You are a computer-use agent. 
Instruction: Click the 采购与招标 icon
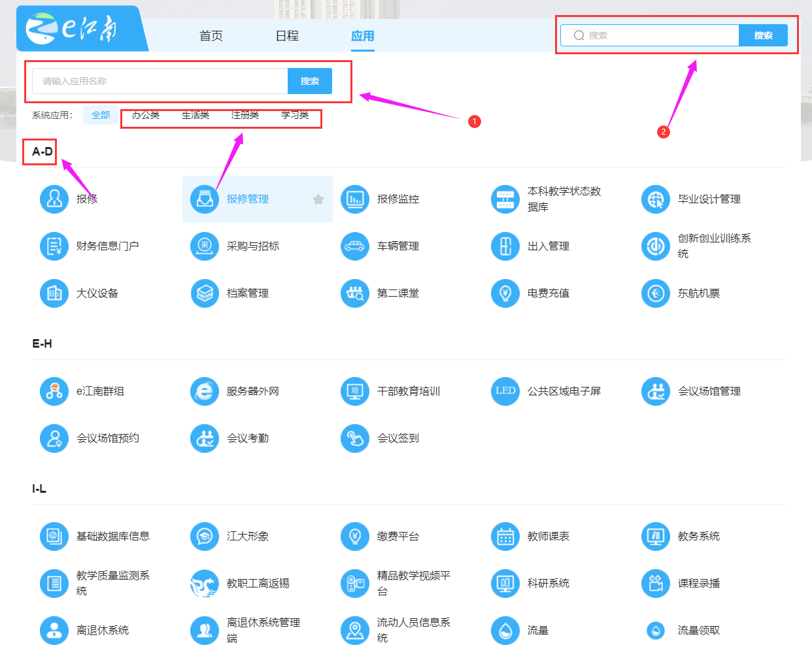[x=205, y=246]
